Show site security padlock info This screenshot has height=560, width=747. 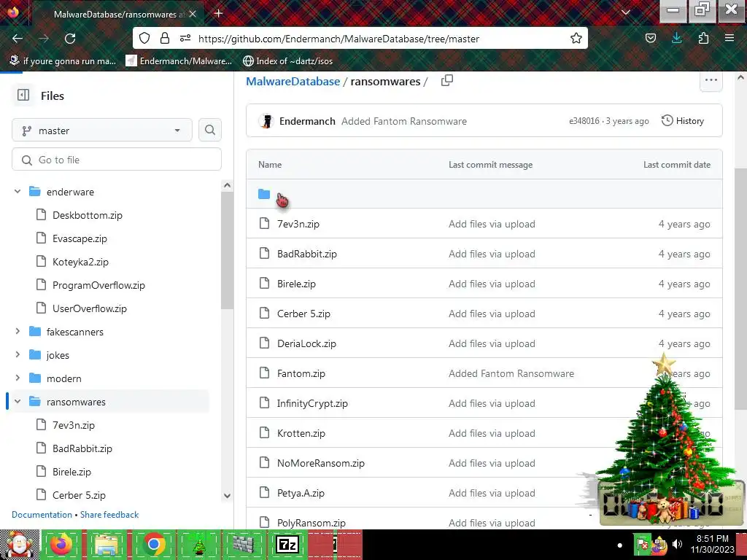pos(165,39)
